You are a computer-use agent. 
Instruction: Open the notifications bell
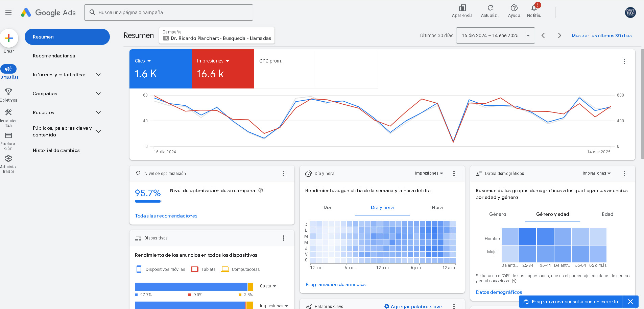pyautogui.click(x=534, y=8)
